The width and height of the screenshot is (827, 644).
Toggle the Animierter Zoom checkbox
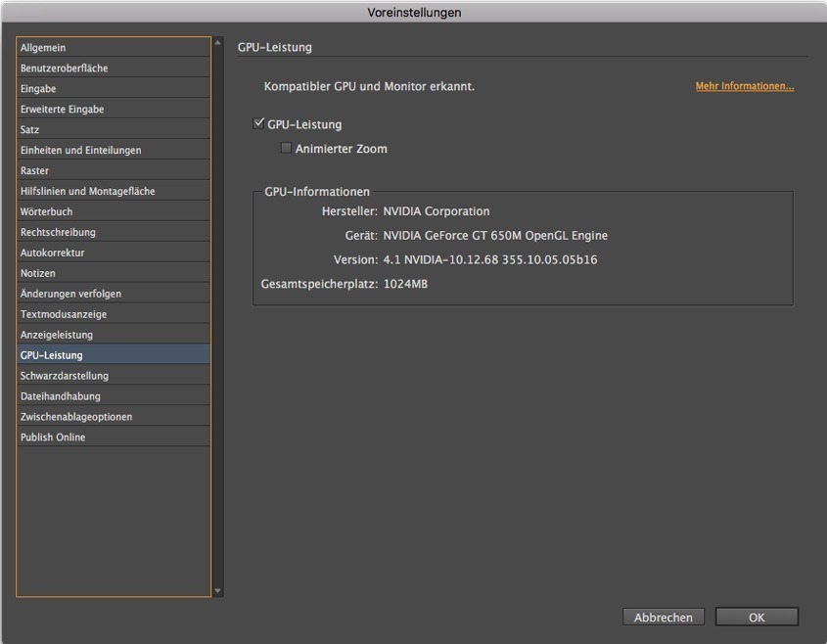[286, 148]
